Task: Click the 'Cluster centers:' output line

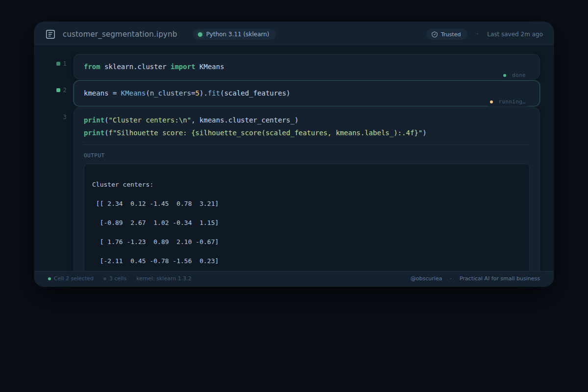Action: pyautogui.click(x=122, y=185)
